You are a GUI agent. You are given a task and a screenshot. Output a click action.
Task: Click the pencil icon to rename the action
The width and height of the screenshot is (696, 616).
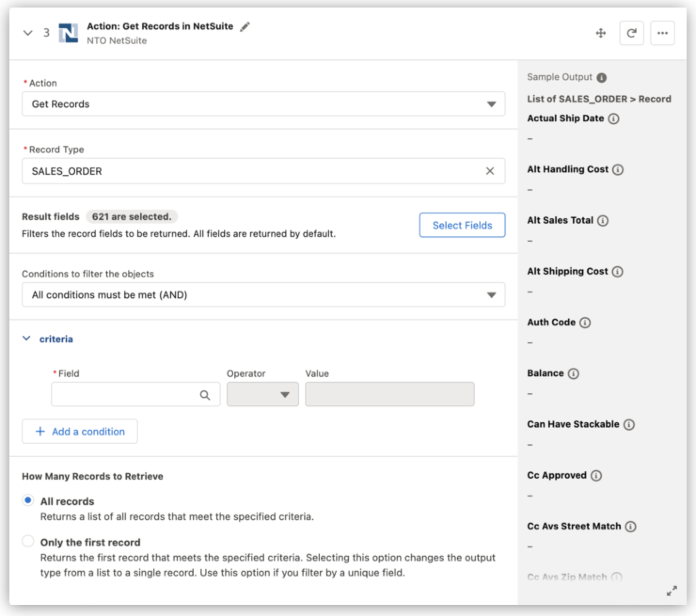point(245,27)
